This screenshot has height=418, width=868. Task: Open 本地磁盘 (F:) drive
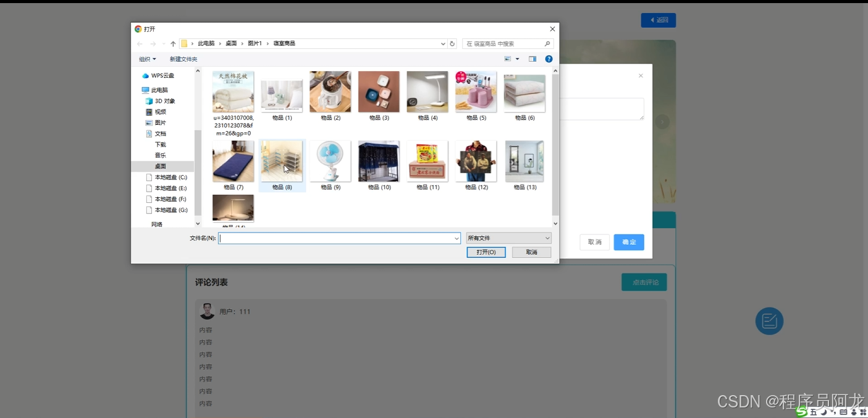tap(166, 199)
